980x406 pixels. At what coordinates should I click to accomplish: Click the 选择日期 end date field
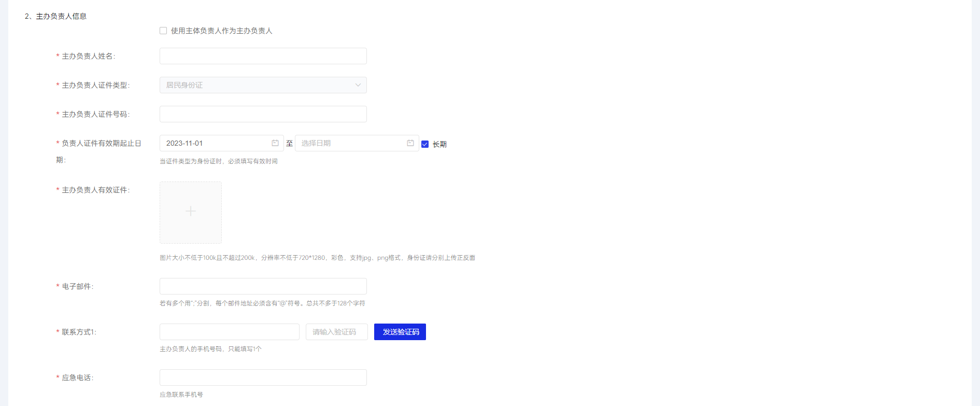[357, 143]
